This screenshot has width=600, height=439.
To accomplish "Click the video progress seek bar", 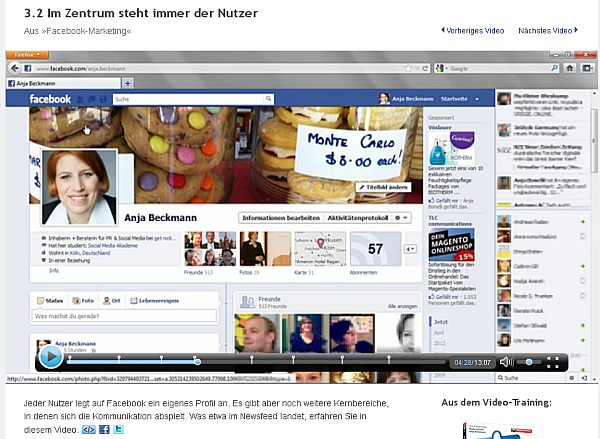I will 250,361.
